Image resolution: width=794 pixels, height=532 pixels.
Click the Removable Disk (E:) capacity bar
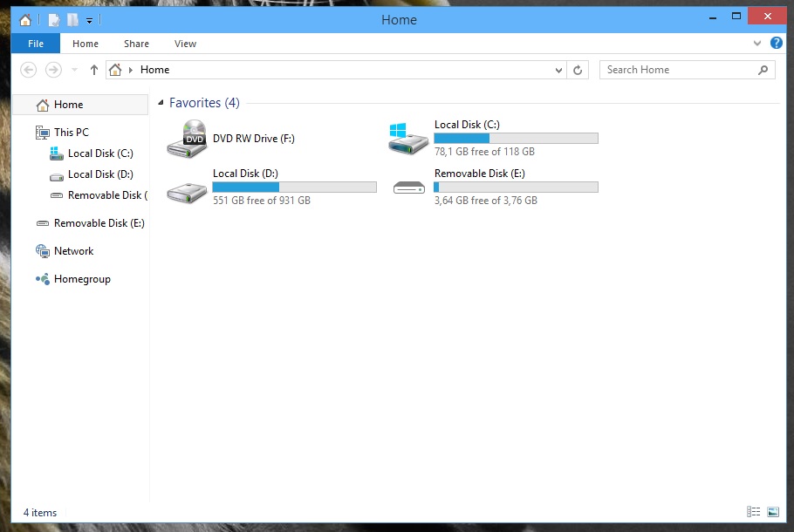click(516, 188)
